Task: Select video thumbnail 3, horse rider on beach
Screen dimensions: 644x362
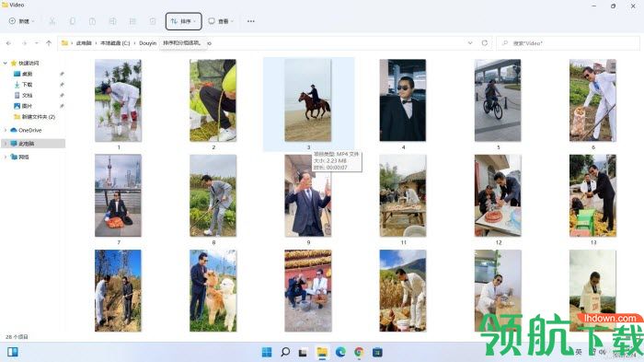Action: [x=308, y=100]
